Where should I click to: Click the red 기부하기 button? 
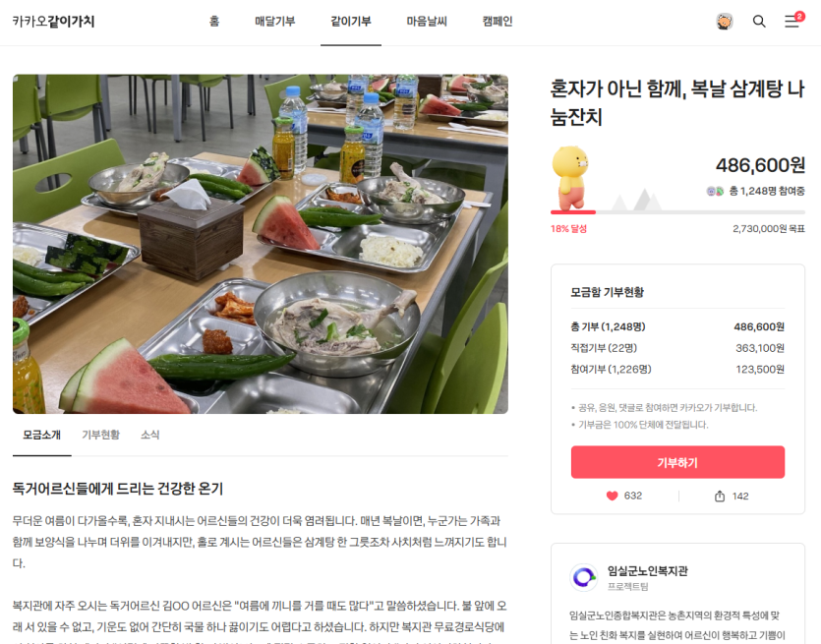[x=677, y=462]
